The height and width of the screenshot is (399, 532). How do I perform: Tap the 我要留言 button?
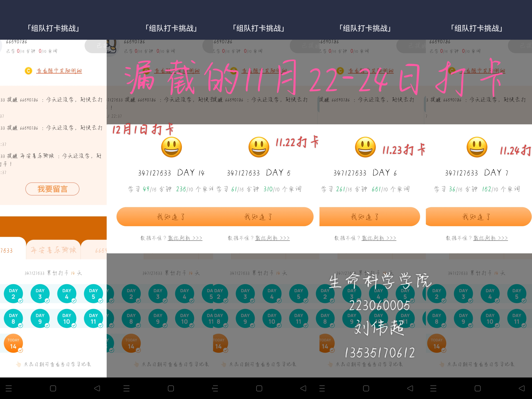point(52,189)
